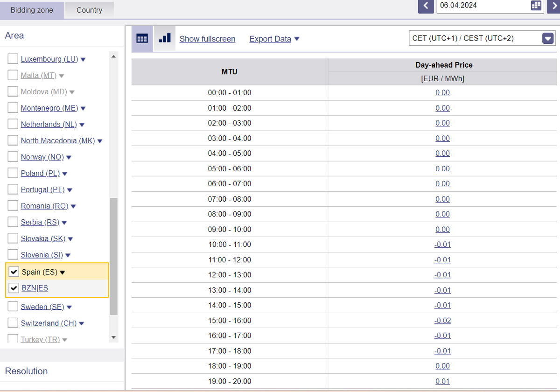Check the Sweden (SE) checkbox
Image resolution: width=560 pixels, height=392 pixels.
(x=13, y=307)
